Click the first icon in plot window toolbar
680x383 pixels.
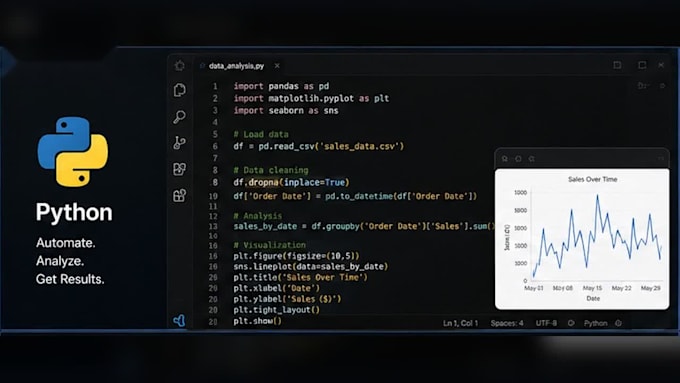pos(505,159)
